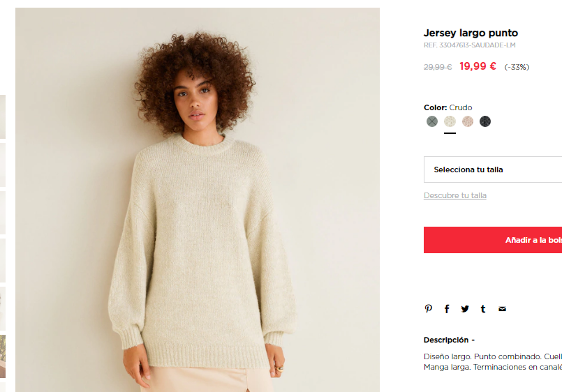Image resolution: width=562 pixels, height=392 pixels.
Task: Share the product on Twitter
Action: point(465,308)
